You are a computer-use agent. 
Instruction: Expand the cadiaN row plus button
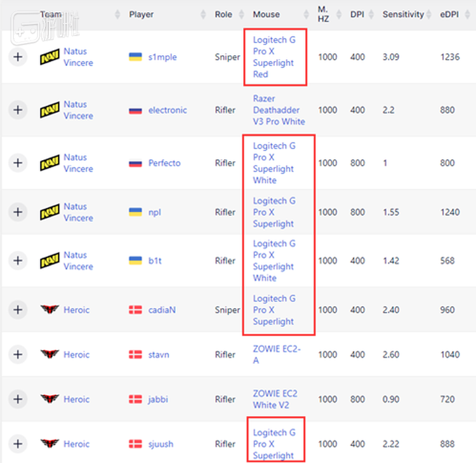(18, 309)
